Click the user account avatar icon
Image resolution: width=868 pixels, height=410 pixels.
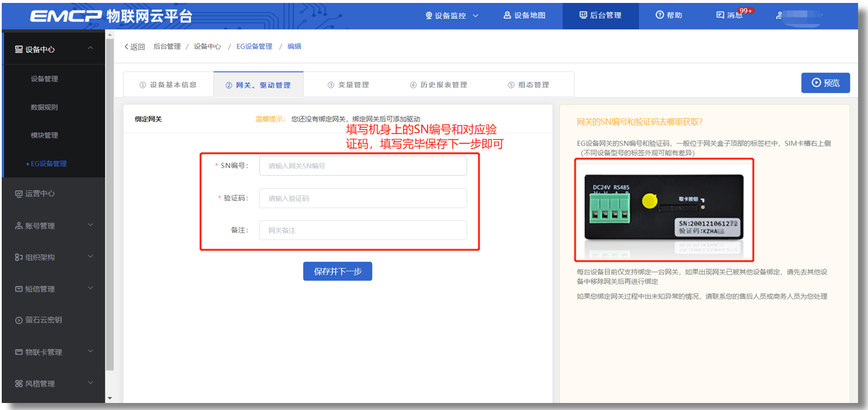point(779,16)
